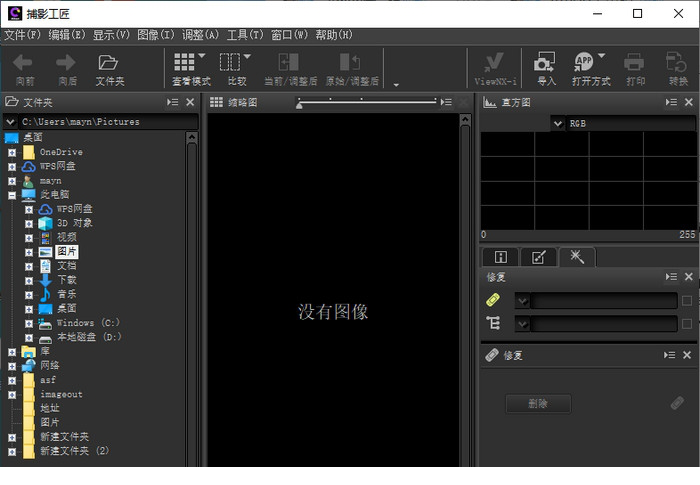700x485 pixels.
Task: Click the 比较 compare icon
Action: click(231, 63)
